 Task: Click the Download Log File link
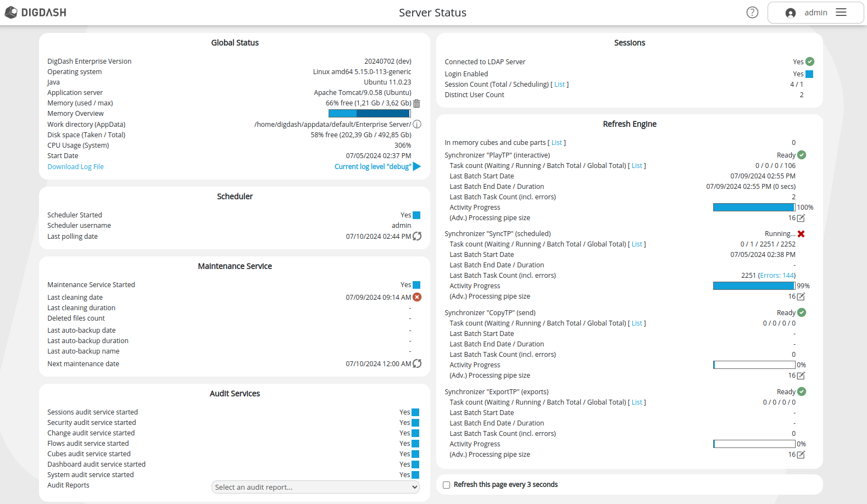tap(75, 167)
